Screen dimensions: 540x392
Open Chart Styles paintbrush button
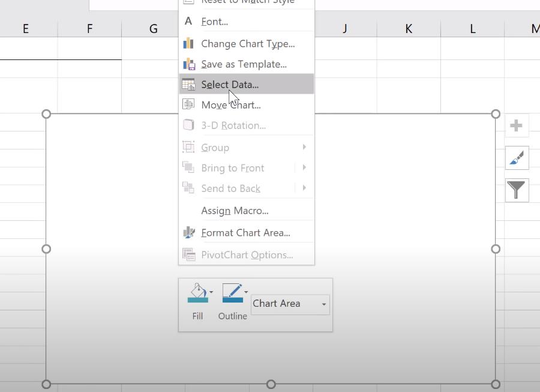516,158
